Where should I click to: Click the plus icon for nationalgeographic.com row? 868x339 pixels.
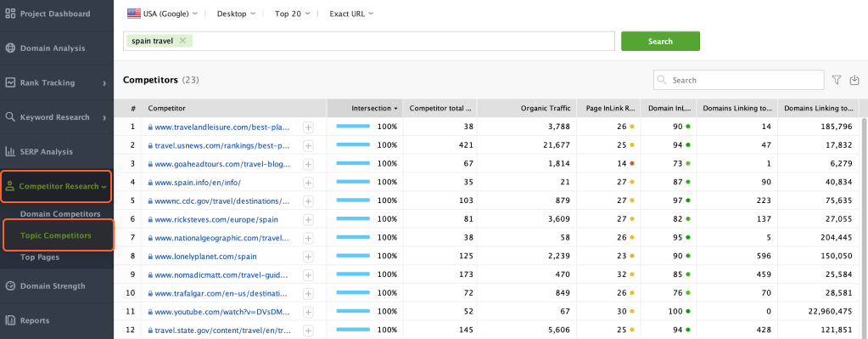(308, 238)
